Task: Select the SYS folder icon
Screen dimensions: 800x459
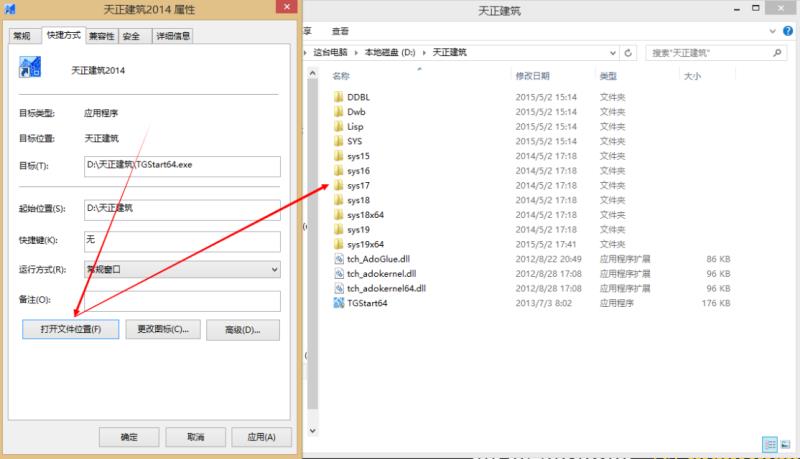Action: click(338, 141)
